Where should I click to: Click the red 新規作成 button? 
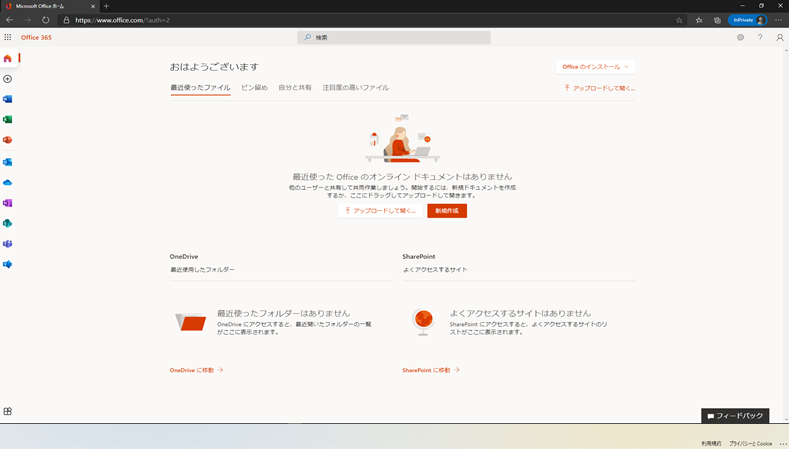[447, 211]
